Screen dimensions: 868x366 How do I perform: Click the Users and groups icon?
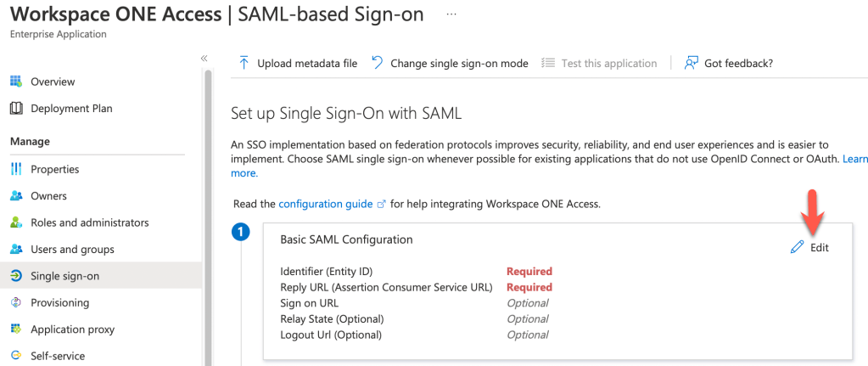pos(15,250)
